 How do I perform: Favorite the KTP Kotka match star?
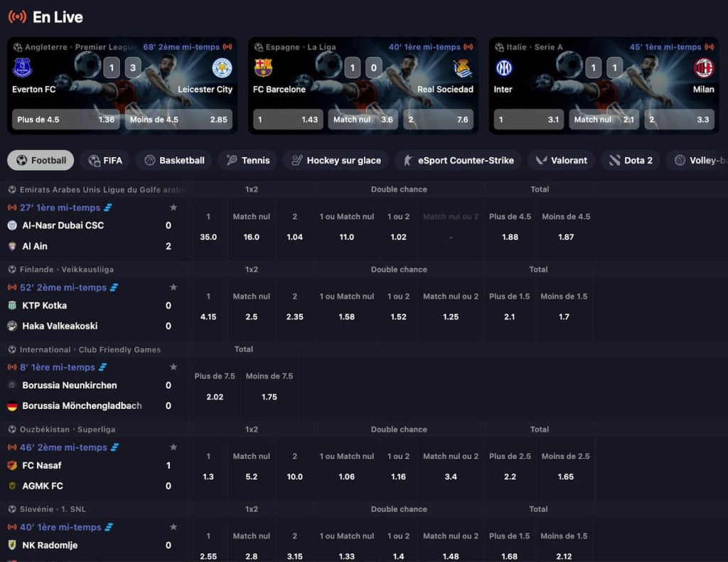(173, 287)
